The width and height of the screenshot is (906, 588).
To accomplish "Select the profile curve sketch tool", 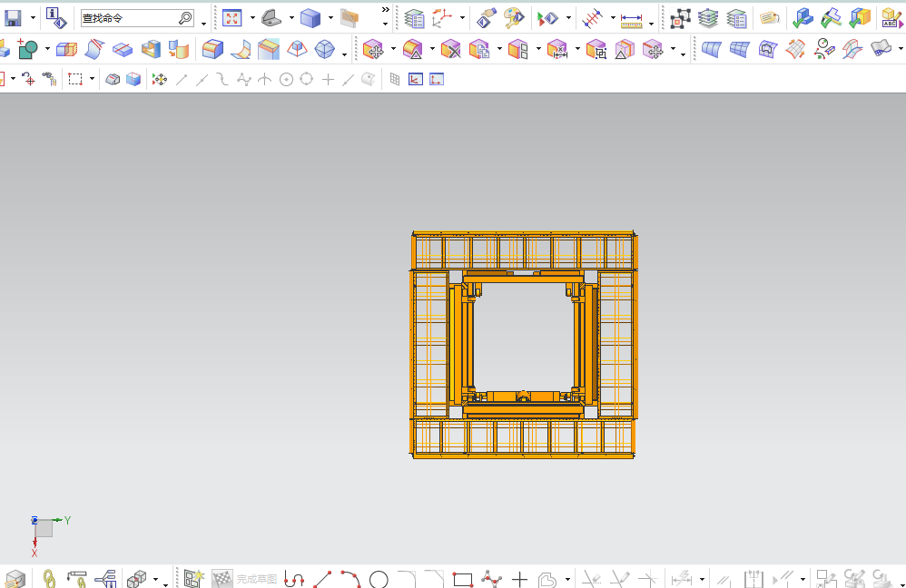I will pos(294,579).
